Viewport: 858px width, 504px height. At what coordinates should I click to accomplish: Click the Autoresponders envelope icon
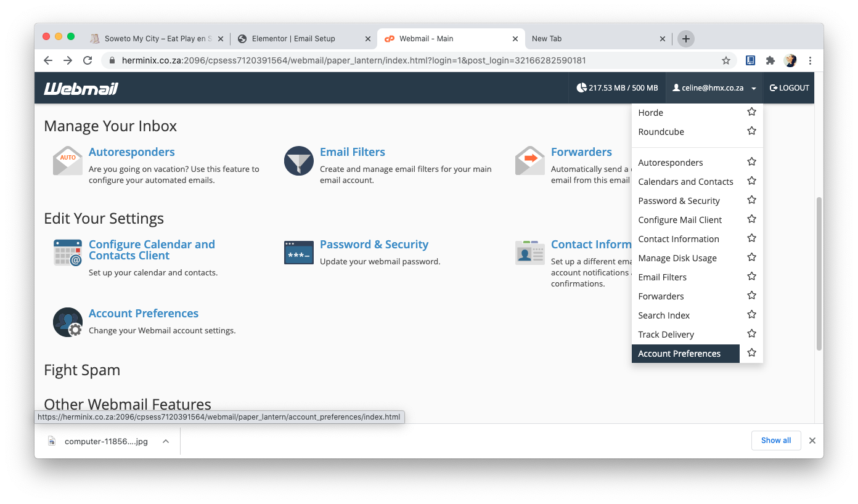pyautogui.click(x=67, y=161)
